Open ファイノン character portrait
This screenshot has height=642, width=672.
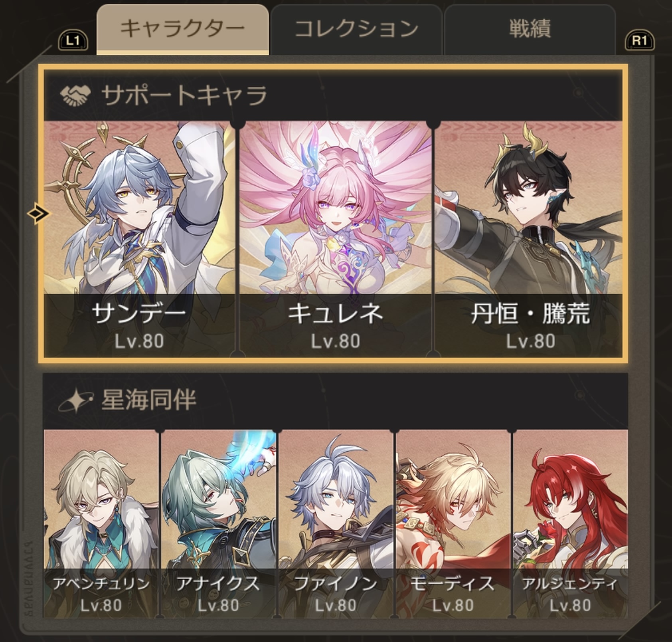click(336, 523)
